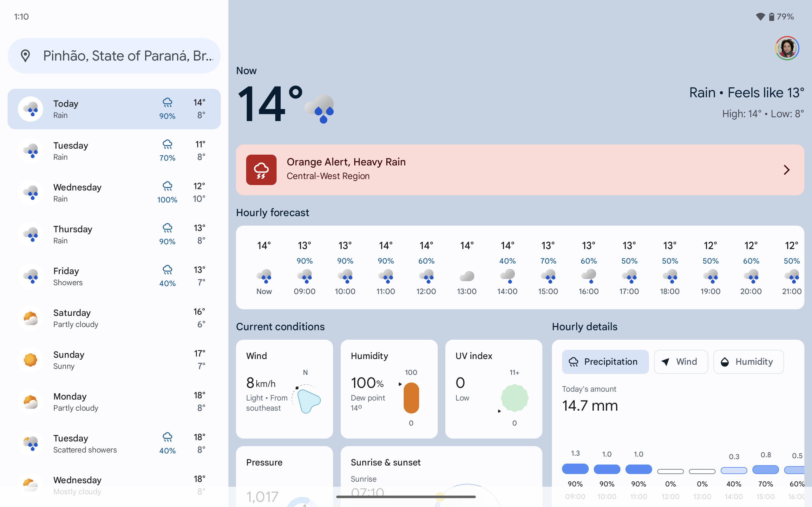This screenshot has width=812, height=507.
Task: Click the red heavy rain alert icon
Action: 261,170
